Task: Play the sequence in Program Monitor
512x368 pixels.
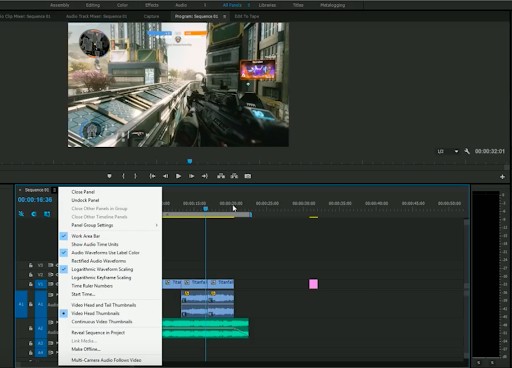Action: pyautogui.click(x=178, y=176)
